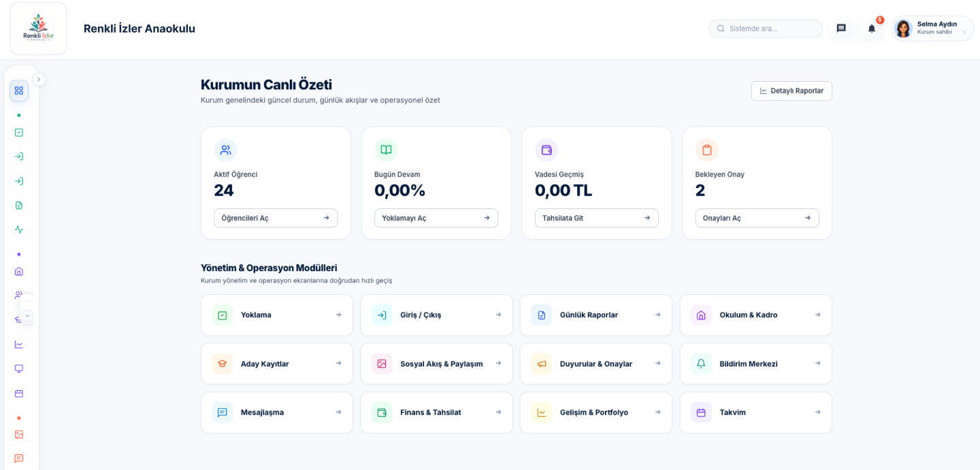The image size is (980, 470).
Task: Open the Bildirim Merkezi module card
Action: pos(755,364)
